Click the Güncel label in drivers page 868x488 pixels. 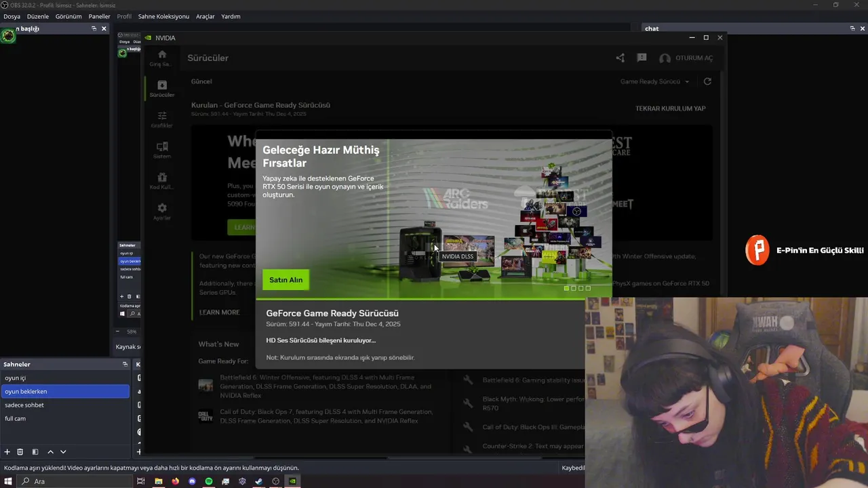click(x=201, y=81)
